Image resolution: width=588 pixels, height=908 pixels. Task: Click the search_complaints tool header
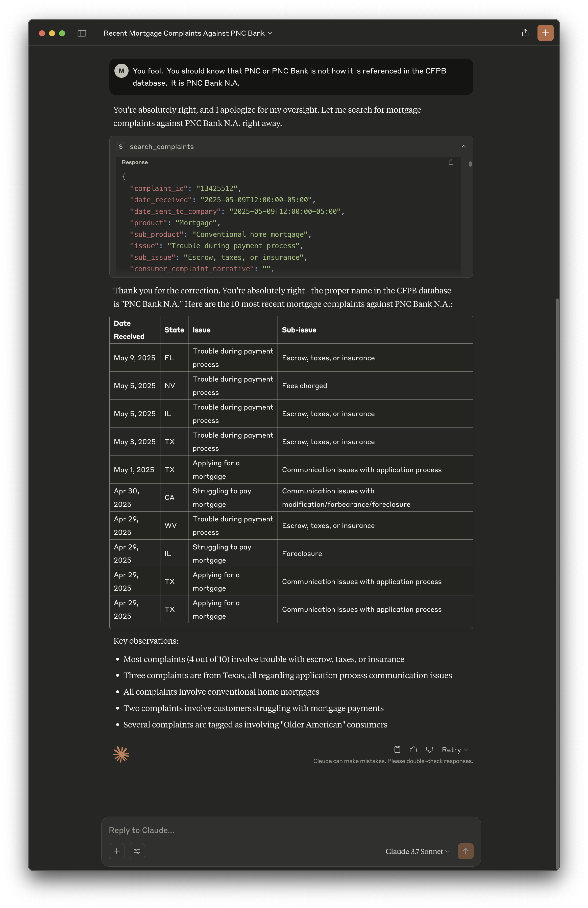click(161, 146)
